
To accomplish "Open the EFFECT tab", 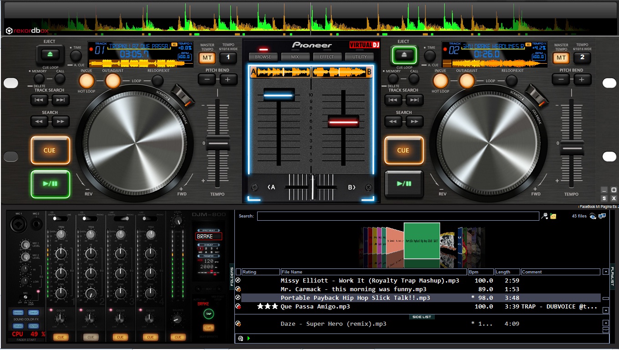I will coord(327,57).
